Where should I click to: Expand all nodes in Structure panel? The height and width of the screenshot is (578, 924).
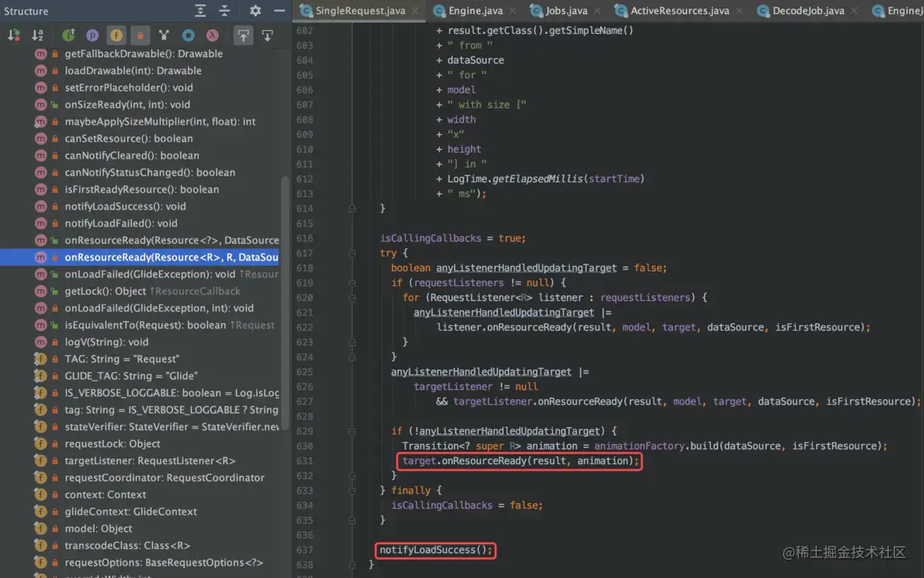coord(200,11)
